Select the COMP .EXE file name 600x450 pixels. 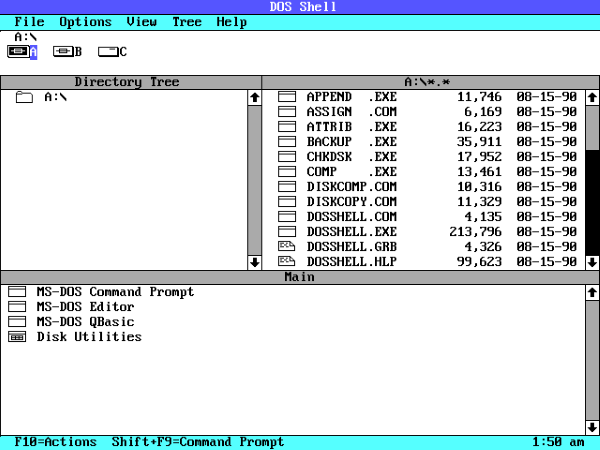352,172
